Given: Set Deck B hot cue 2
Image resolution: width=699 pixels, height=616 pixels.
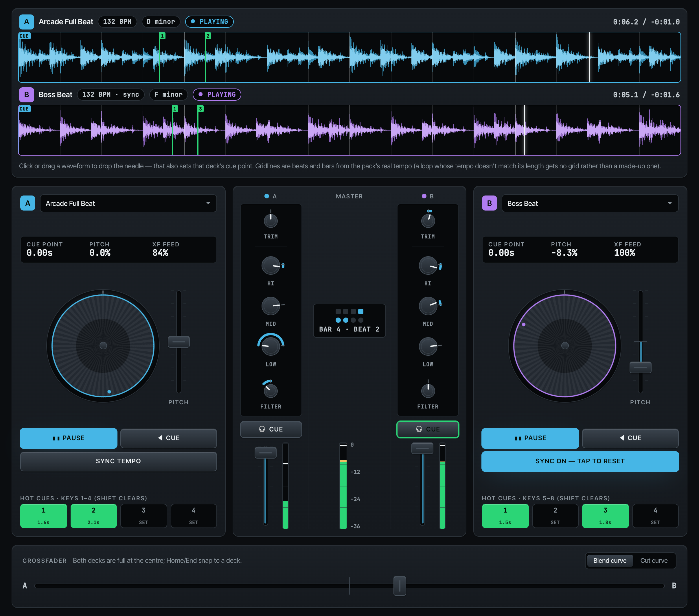Looking at the screenshot, I should point(555,516).
